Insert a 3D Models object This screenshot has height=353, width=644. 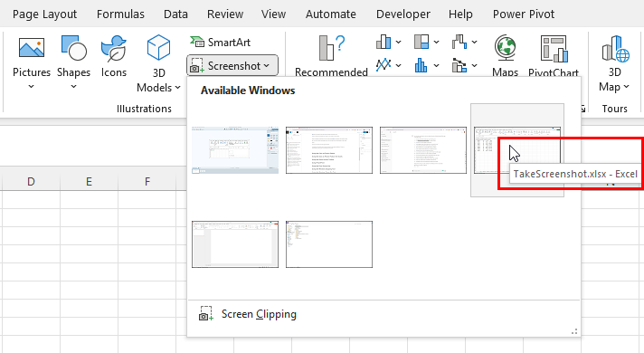pyautogui.click(x=158, y=63)
